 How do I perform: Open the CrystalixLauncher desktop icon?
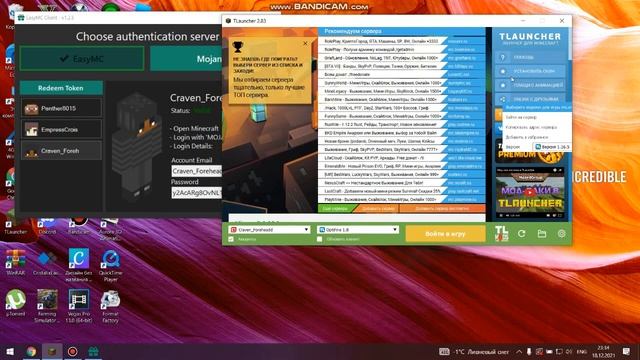point(47,262)
